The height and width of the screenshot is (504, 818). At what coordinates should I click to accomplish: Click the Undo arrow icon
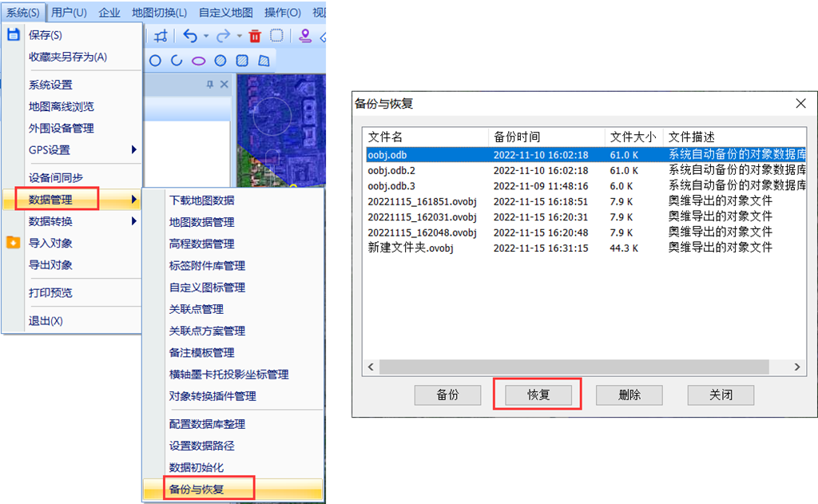[189, 36]
